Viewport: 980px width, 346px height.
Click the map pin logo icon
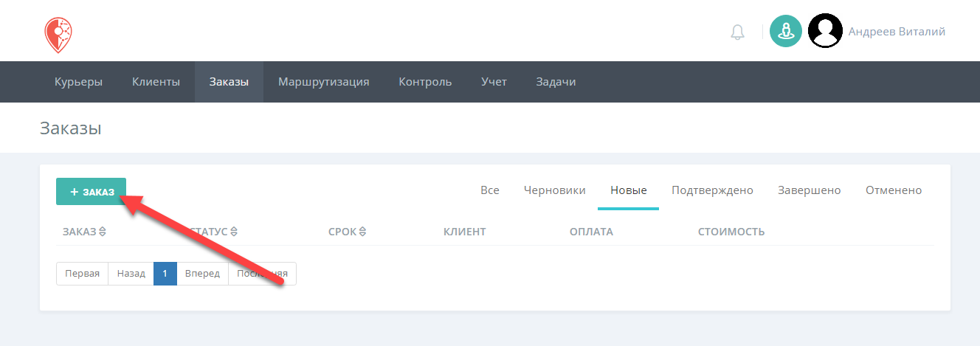coord(58,35)
